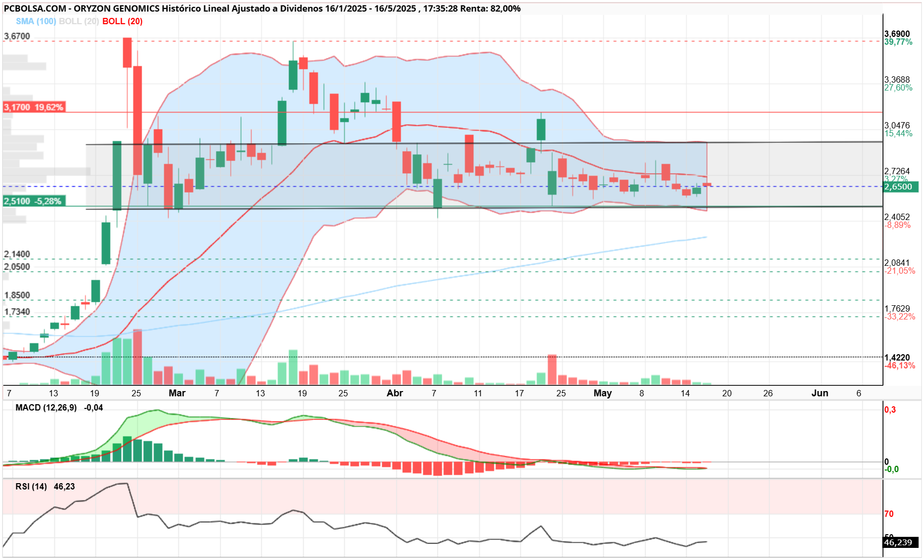Click the 1,7629 axis value

897,308
